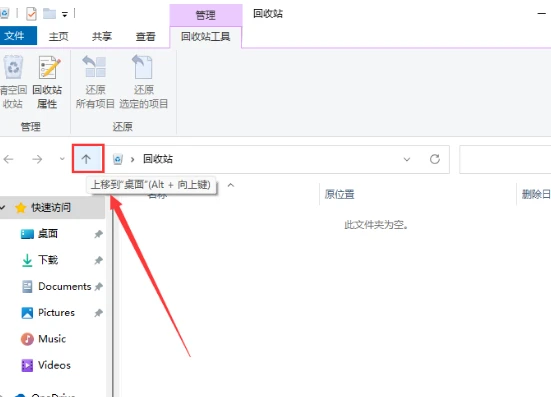Go up to Desktop with the up arrow
The image size is (551, 397).
[86, 159]
